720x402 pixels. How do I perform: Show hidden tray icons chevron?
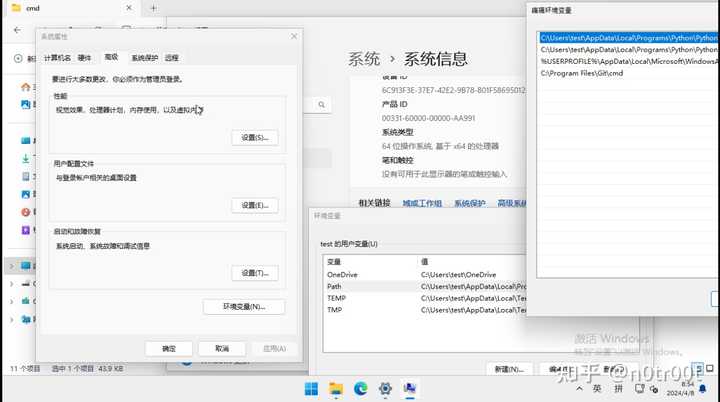tap(579, 389)
